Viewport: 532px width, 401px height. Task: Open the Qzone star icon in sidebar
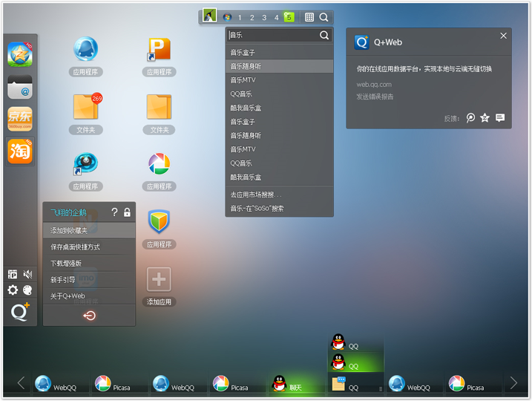(20, 54)
